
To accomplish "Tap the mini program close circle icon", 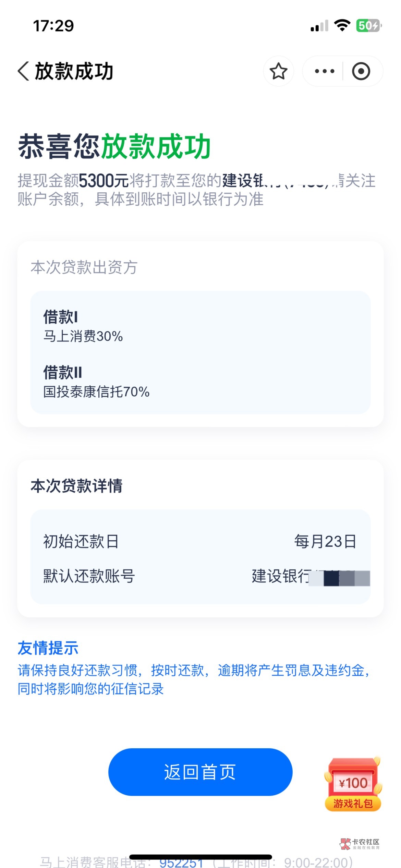I will [361, 71].
